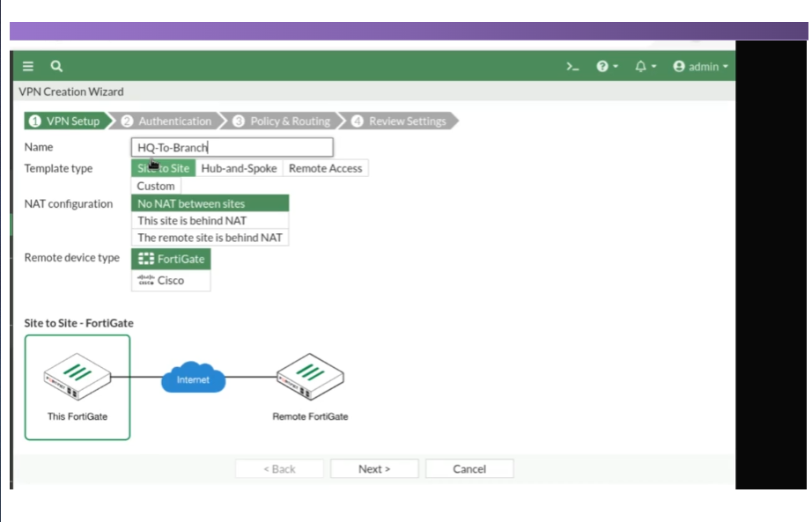Image resolution: width=812 pixels, height=522 pixels.
Task: Open the notifications bell menu
Action: click(x=646, y=66)
